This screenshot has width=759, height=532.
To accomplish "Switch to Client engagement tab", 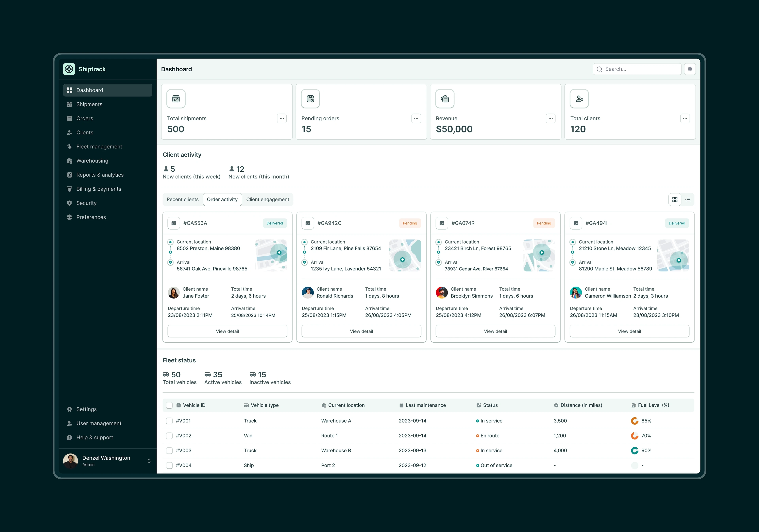I will [x=267, y=199].
